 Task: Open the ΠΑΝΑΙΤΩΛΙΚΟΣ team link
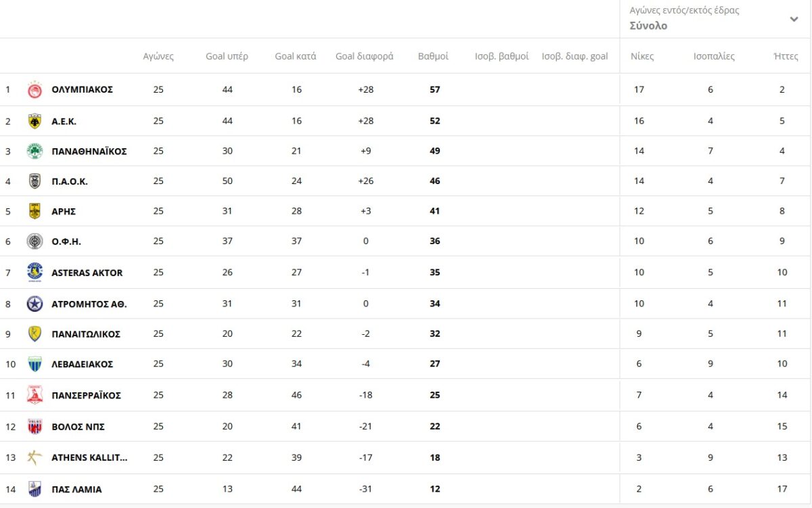(x=86, y=334)
